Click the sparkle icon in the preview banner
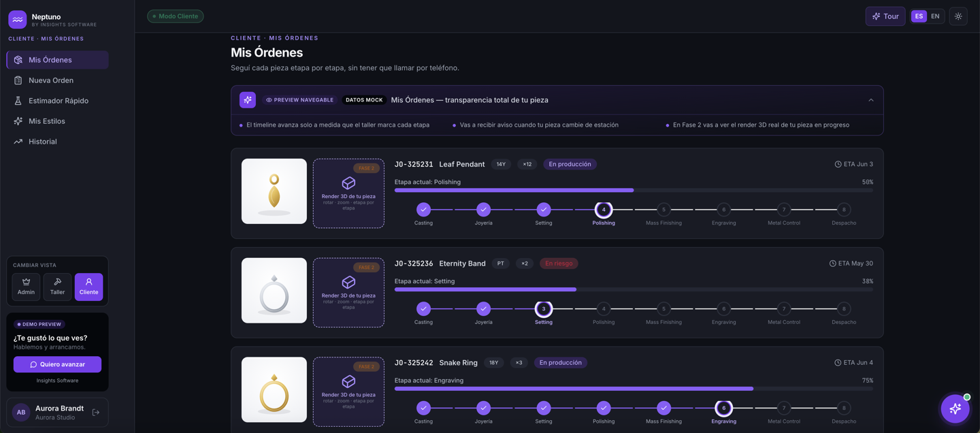 click(248, 100)
